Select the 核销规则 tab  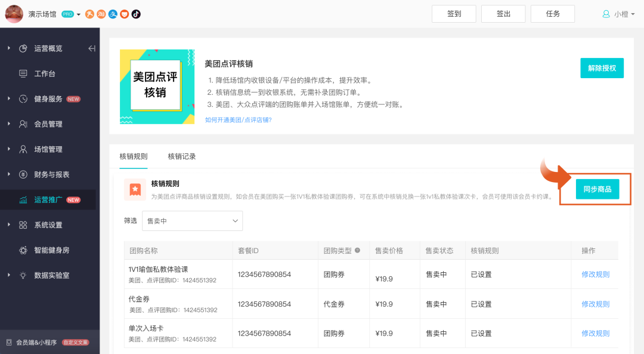134,156
